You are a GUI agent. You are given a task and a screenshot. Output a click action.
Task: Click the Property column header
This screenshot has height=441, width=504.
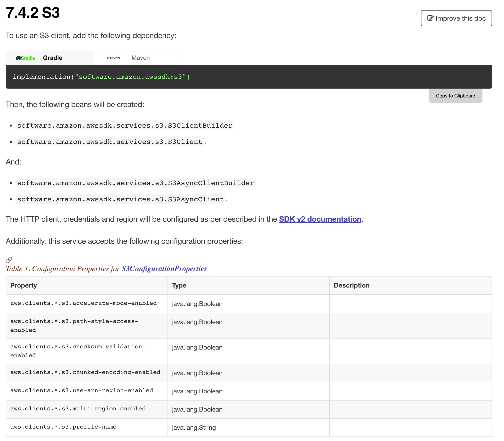click(24, 285)
